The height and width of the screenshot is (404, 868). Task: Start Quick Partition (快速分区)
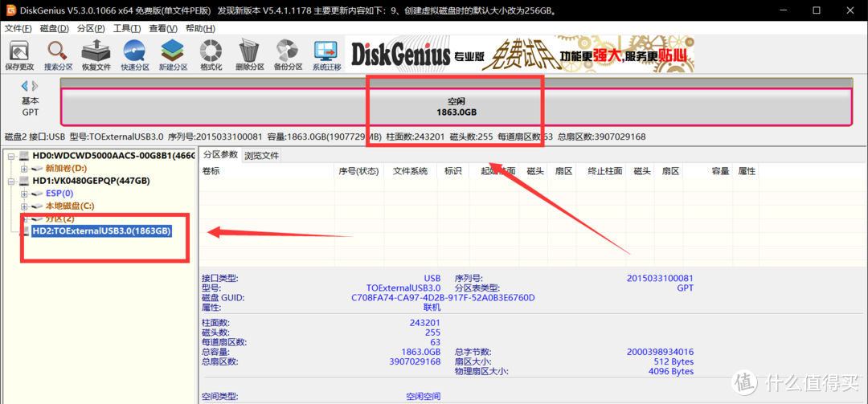[x=135, y=55]
